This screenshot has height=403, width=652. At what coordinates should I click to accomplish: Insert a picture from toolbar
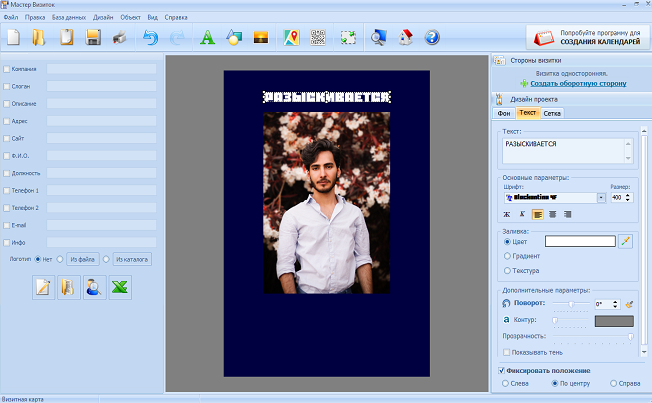[261, 38]
